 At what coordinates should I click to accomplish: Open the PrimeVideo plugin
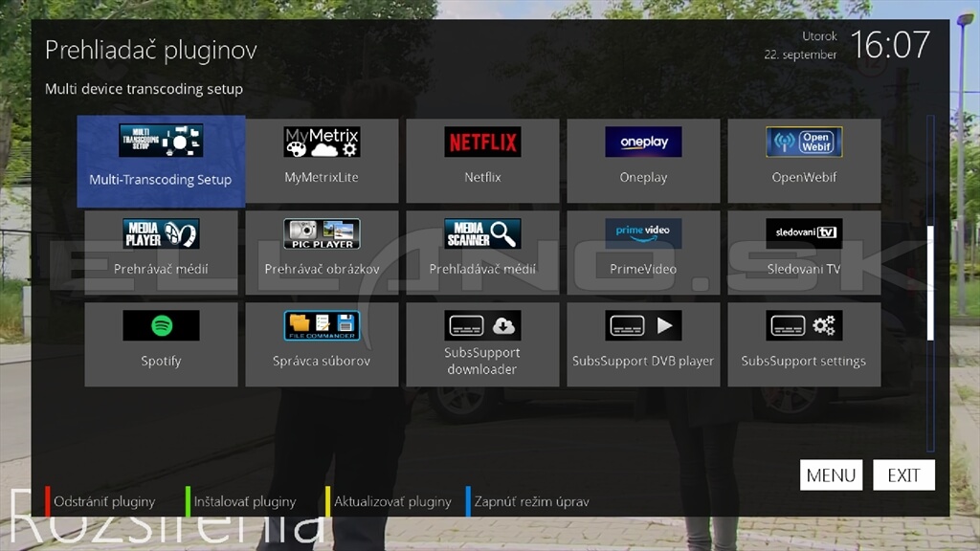pos(643,253)
